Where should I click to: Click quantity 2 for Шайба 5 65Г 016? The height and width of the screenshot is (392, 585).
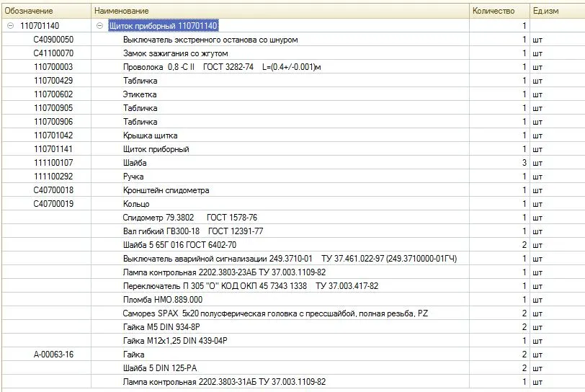click(524, 245)
